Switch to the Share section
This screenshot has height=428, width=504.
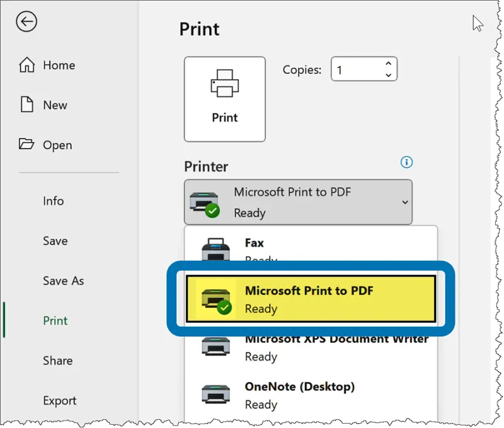[57, 361]
